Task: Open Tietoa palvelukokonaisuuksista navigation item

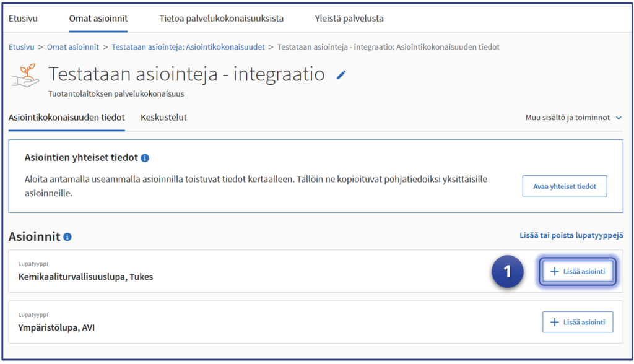Action: pyautogui.click(x=221, y=19)
